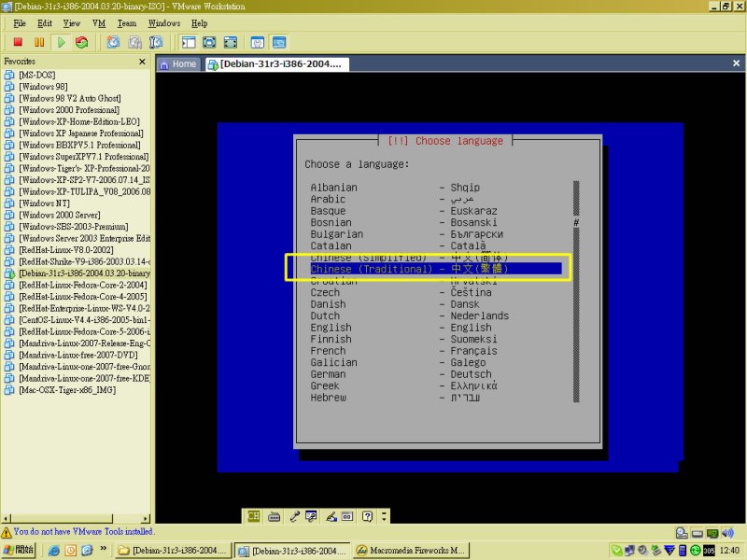Select [Windows XP Japanese Professional] favorite
This screenshot has height=560, width=747.
click(x=81, y=133)
